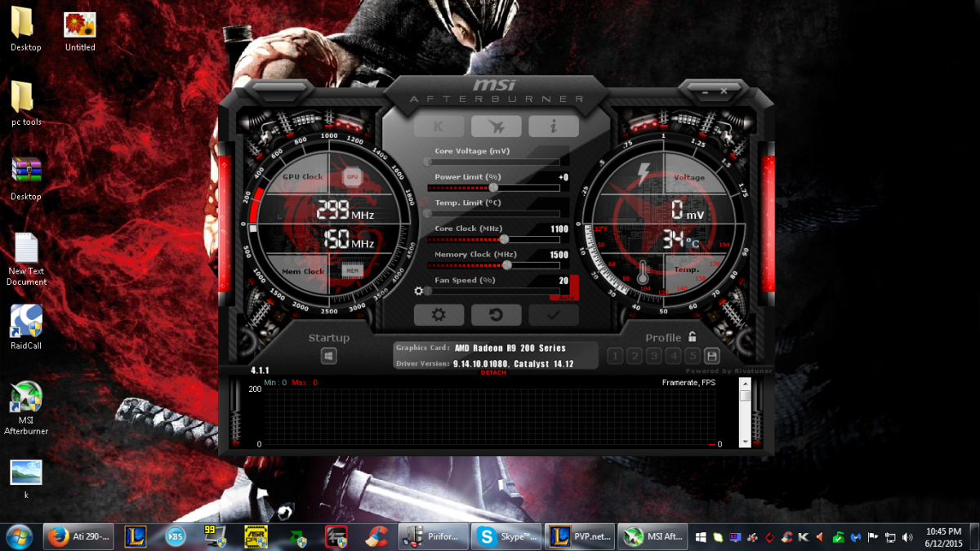Apply settings with the checkmark button

tap(553, 315)
